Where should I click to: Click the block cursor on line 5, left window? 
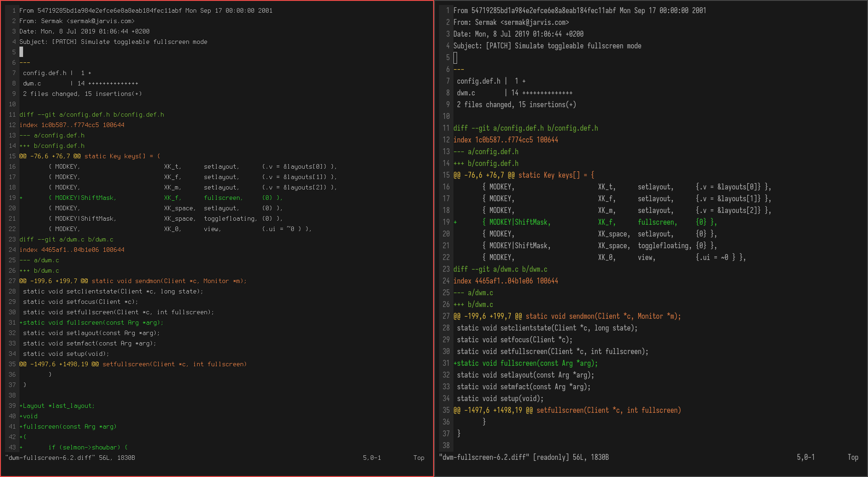click(x=21, y=52)
